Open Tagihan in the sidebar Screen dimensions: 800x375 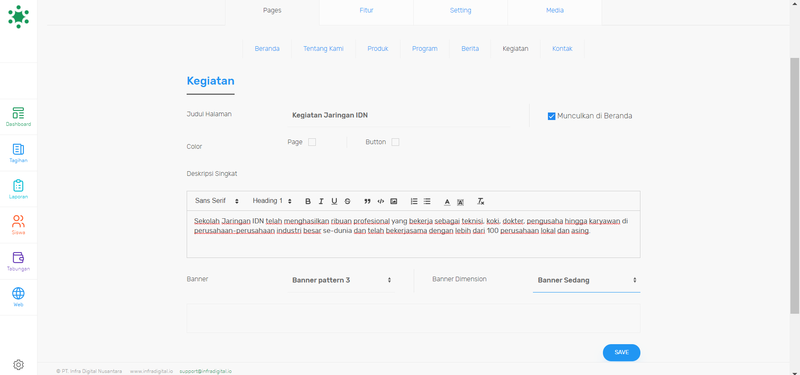pyautogui.click(x=18, y=153)
